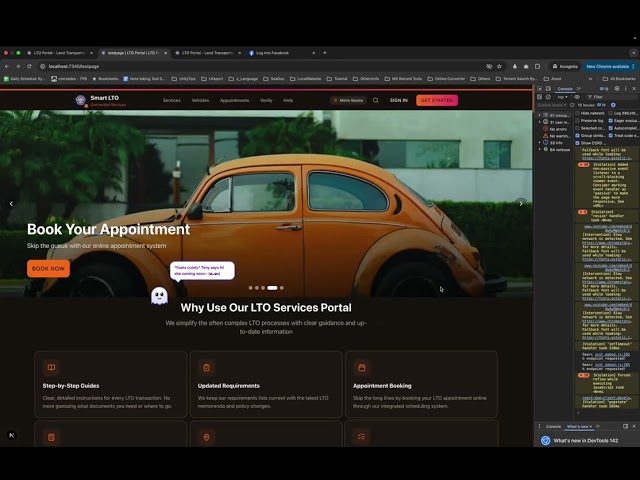Enable Log XMLHttpRequests checkbox
The height and width of the screenshot is (480, 640).
611,113
